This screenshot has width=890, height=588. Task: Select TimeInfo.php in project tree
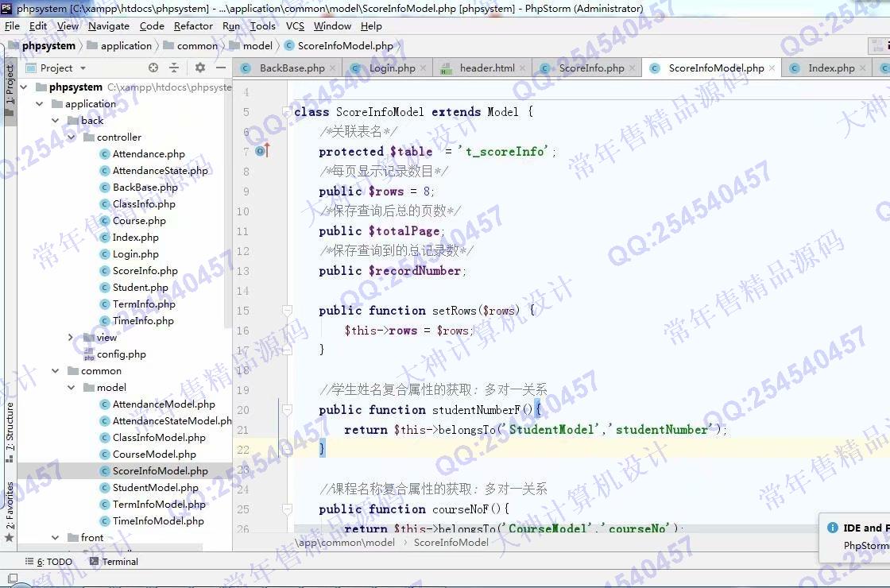143,321
